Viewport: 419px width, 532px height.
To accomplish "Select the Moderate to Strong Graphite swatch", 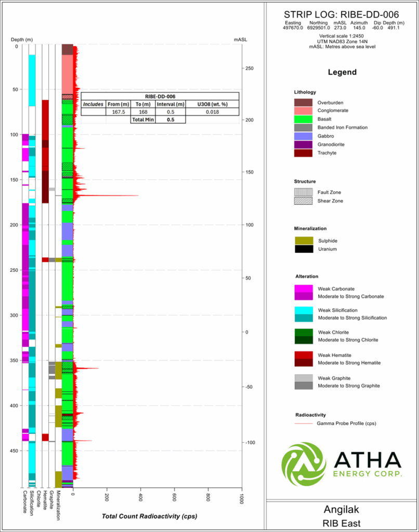I will (x=304, y=385).
